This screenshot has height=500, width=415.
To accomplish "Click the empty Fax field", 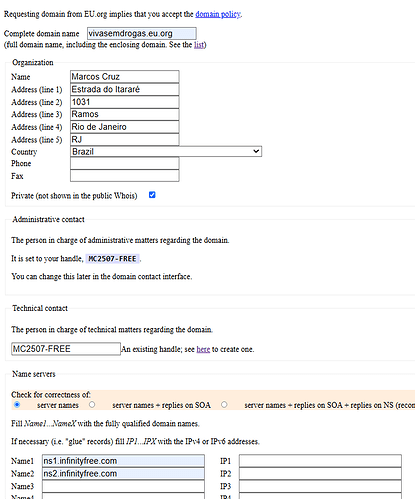I will [x=125, y=176].
